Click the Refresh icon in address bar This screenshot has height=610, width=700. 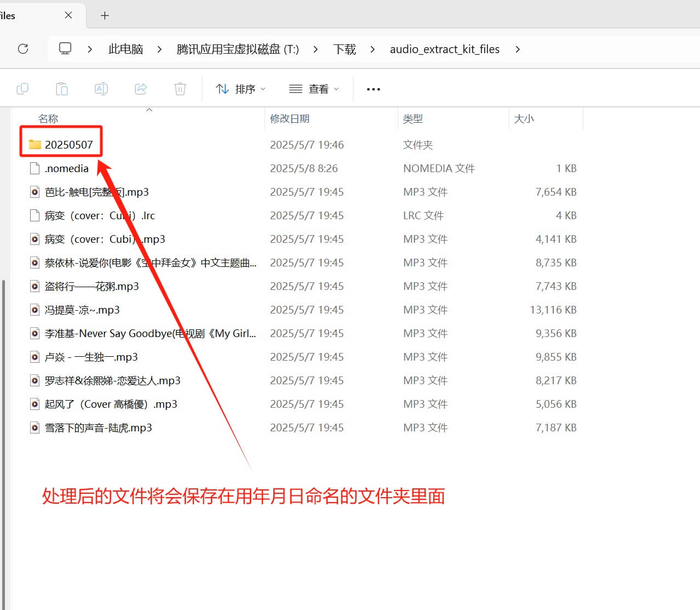23,49
